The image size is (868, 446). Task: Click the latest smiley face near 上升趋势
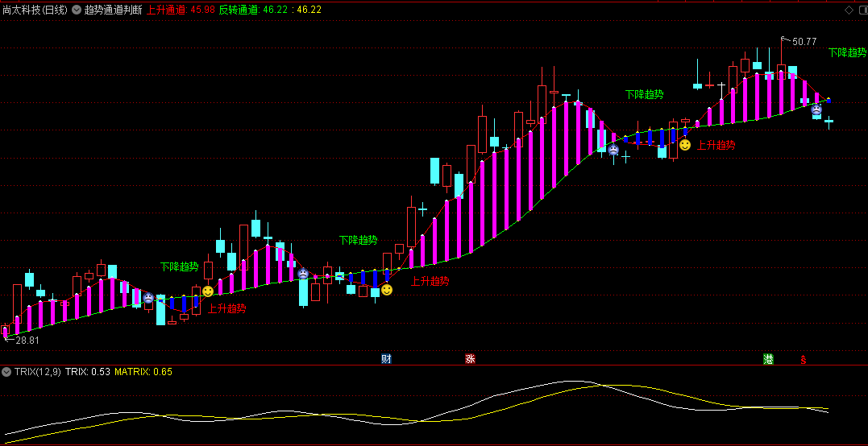coord(685,145)
